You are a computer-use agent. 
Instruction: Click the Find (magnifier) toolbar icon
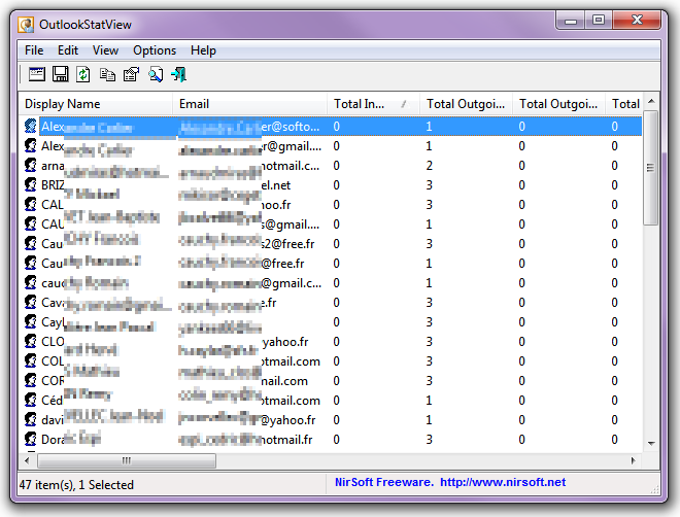pyautogui.click(x=155, y=75)
